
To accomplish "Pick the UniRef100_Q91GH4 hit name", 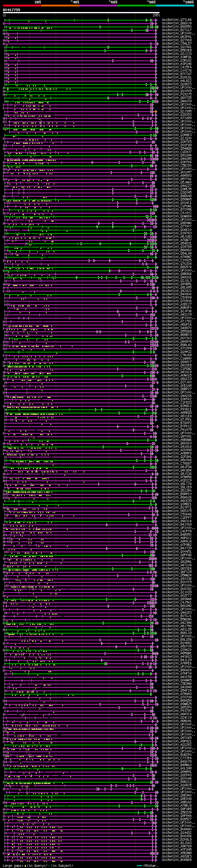I will (x=176, y=155).
